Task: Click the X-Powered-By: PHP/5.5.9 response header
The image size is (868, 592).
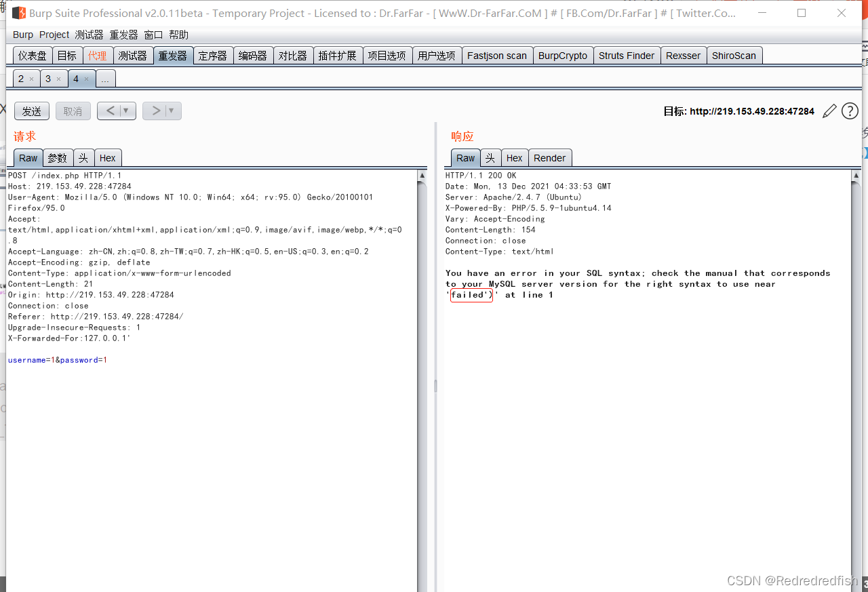Action: point(528,208)
